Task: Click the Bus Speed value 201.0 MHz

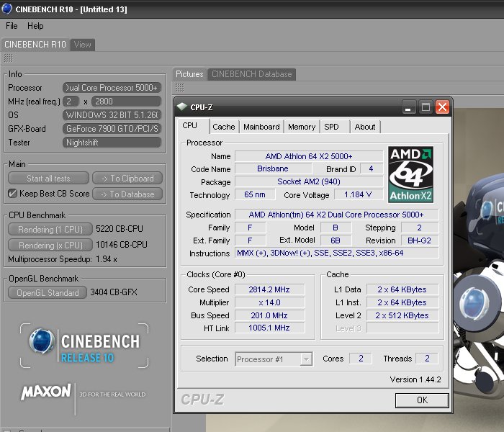Action: pos(269,315)
